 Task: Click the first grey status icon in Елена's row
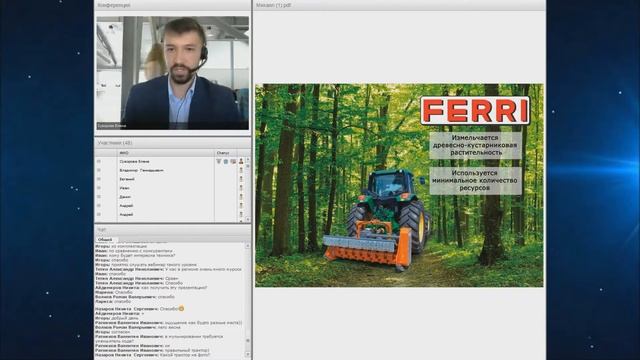218,162
